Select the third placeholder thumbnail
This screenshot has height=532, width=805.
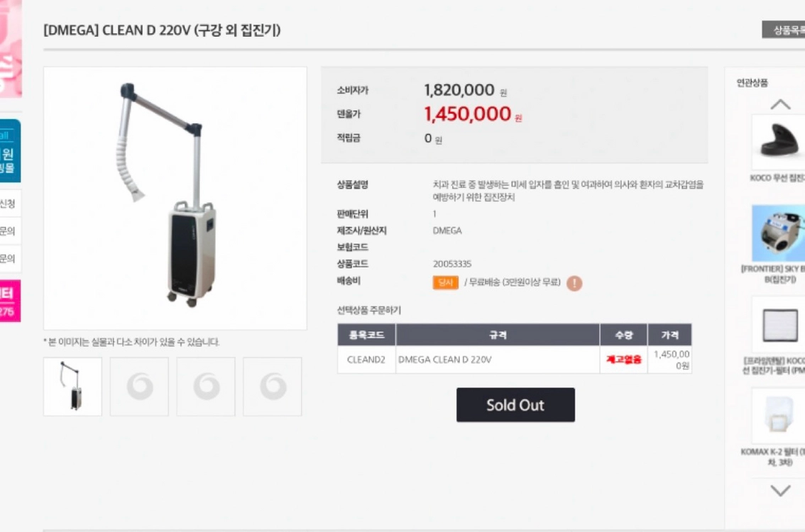[x=206, y=387]
